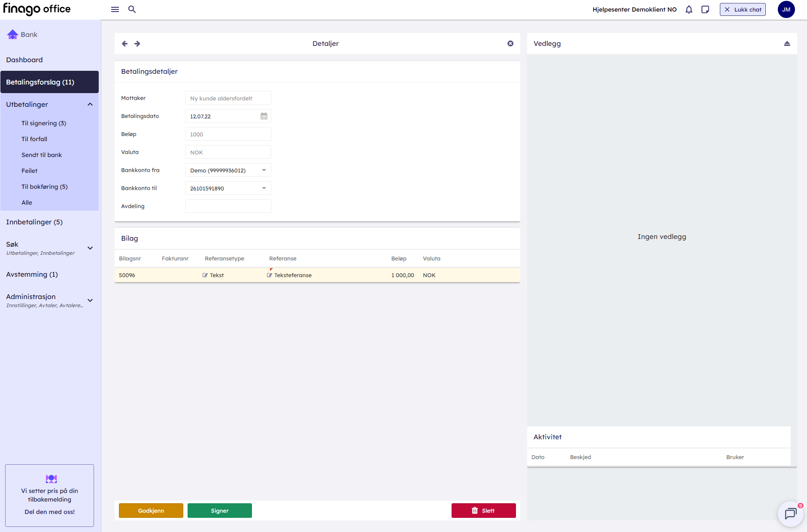Click into the Avdeling input field
Image resolution: width=807 pixels, height=532 pixels.
point(228,206)
